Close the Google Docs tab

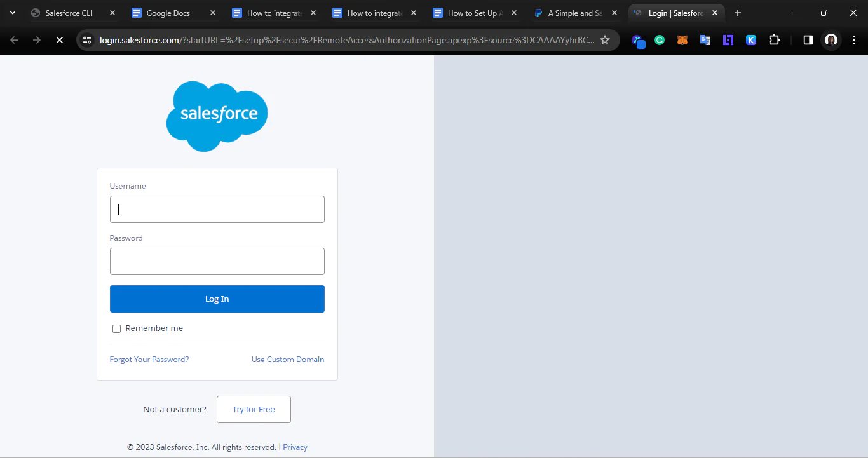213,13
